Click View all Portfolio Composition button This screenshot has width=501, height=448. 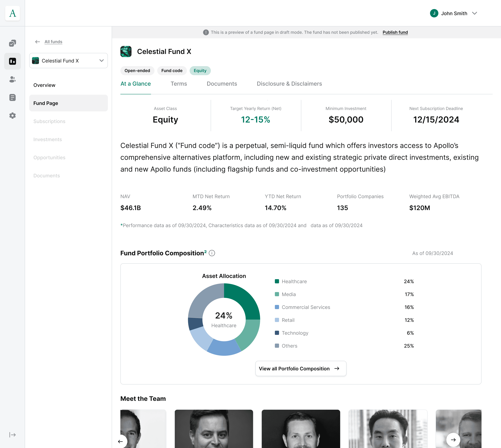click(301, 368)
